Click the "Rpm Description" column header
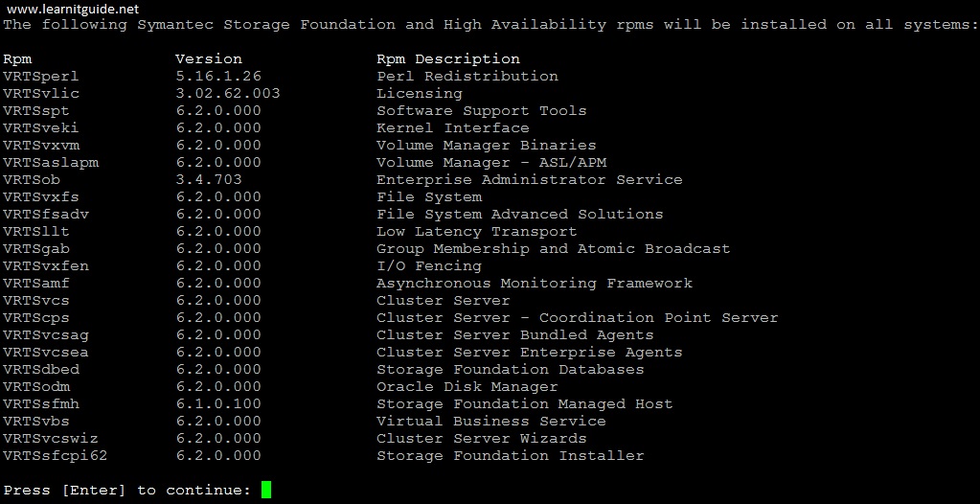980x504 pixels. click(448, 59)
